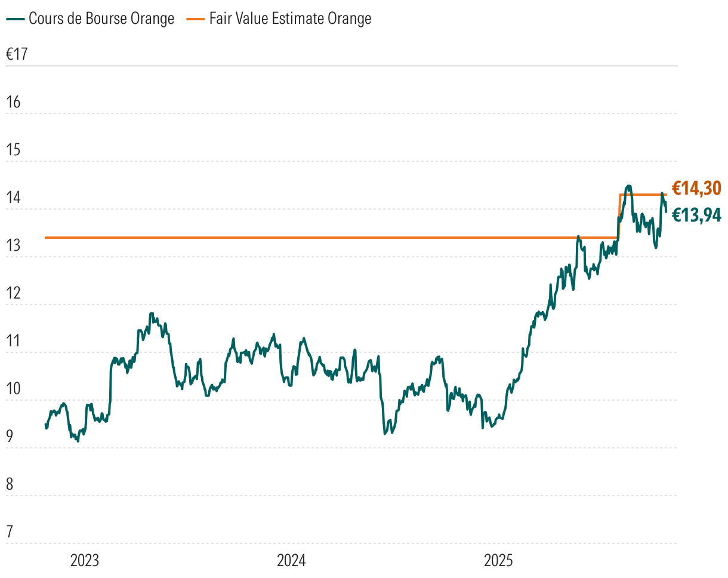Screen dimensions: 728x578
Task: Click the 9 y-axis label
Action: 10,436
